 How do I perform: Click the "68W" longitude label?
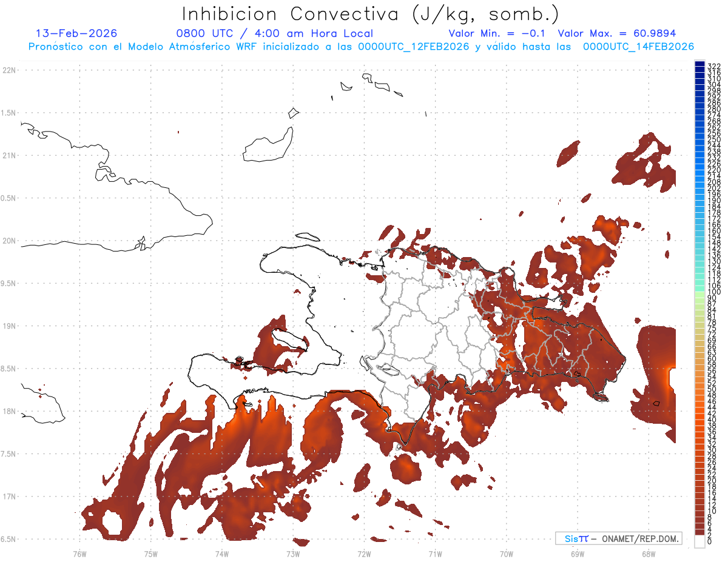649,554
